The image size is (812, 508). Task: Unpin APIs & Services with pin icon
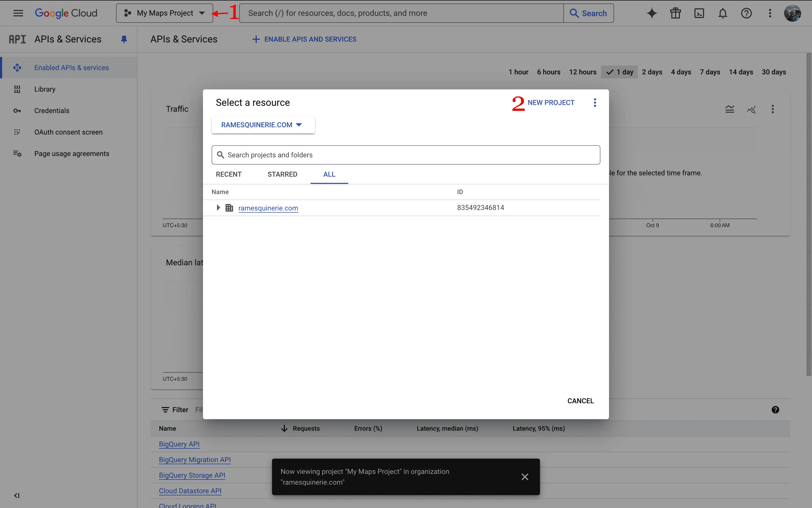pyautogui.click(x=124, y=40)
